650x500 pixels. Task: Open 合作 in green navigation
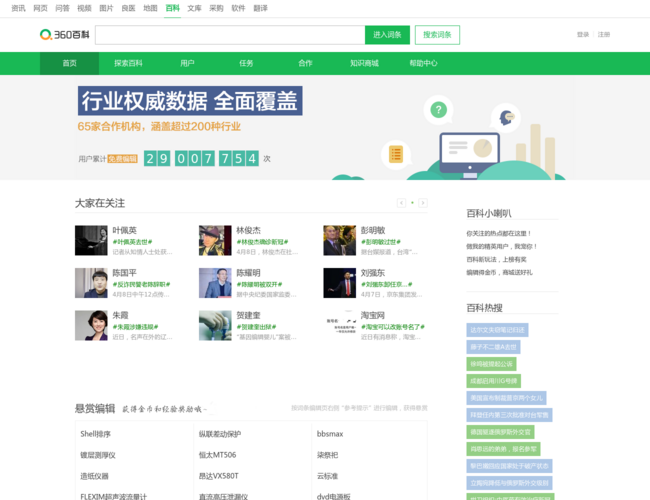pos(305,63)
